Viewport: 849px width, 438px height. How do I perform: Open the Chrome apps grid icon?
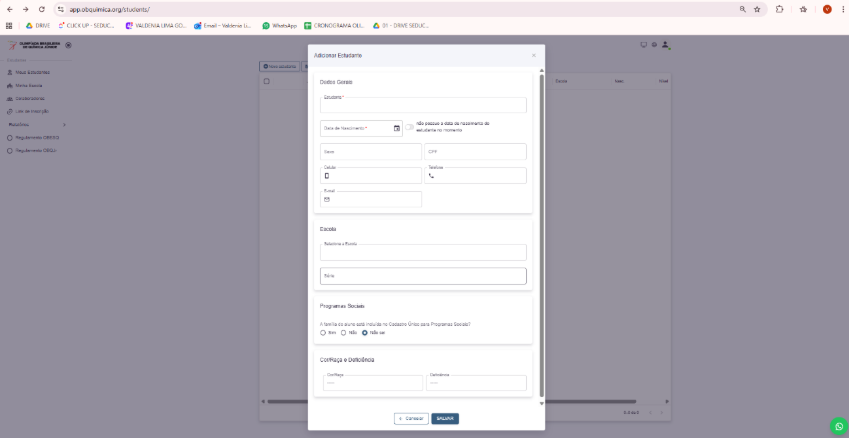point(9,25)
